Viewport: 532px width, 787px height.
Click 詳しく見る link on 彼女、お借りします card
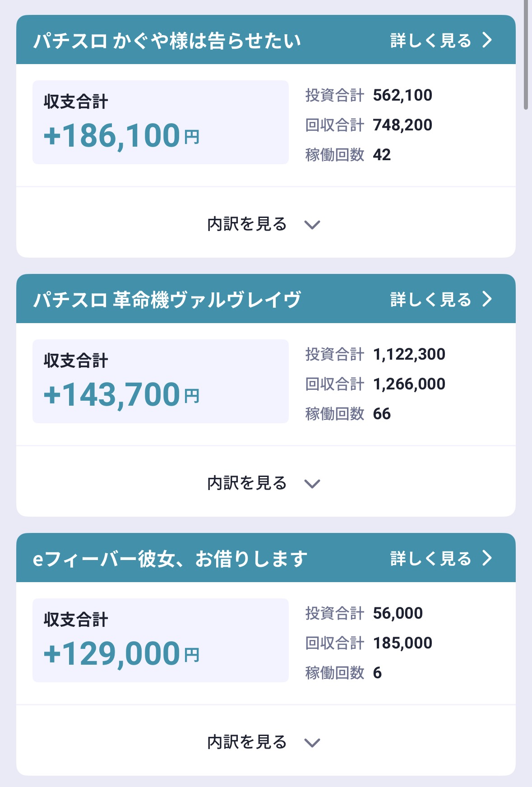[430, 559]
